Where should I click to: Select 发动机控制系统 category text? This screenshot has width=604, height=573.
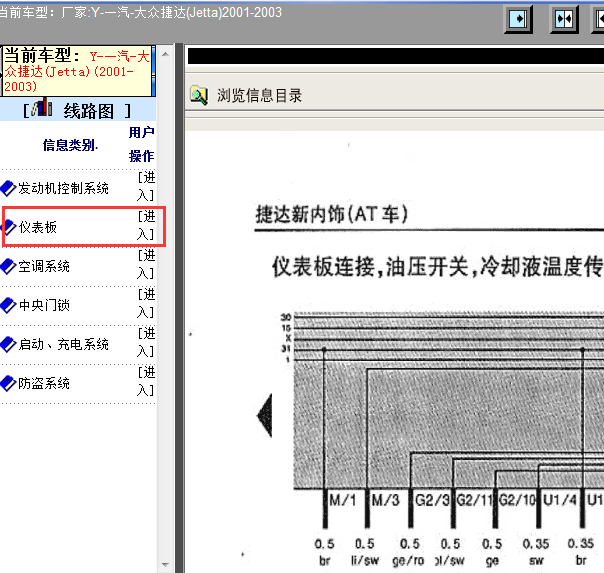pyautogui.click(x=64, y=188)
